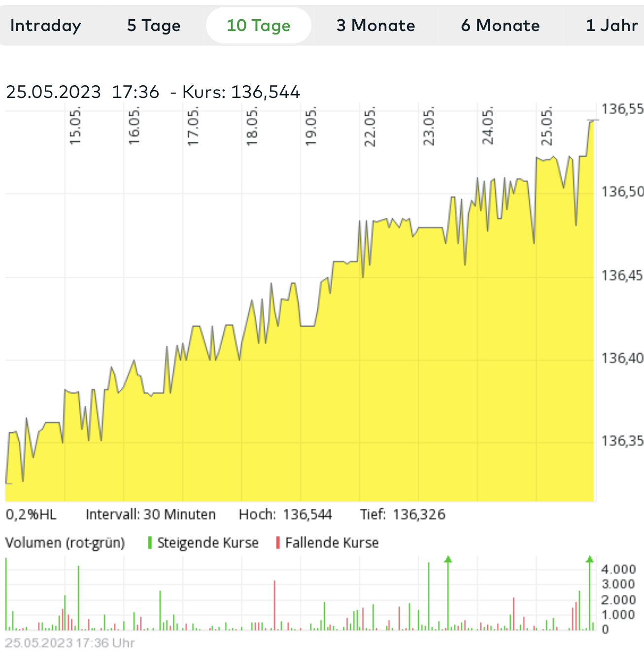This screenshot has width=644, height=657.
Task: Click the 136,55 price axis label
Action: [622, 109]
